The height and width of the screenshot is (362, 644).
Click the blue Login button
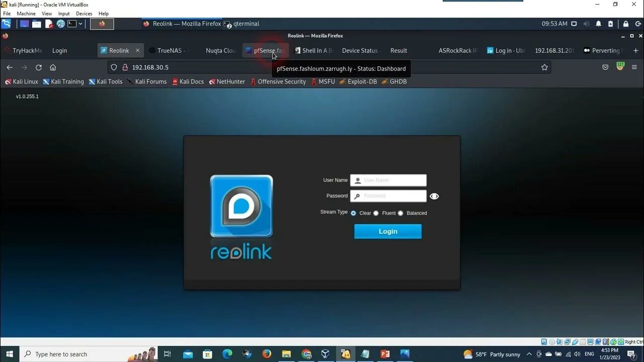coord(388,231)
